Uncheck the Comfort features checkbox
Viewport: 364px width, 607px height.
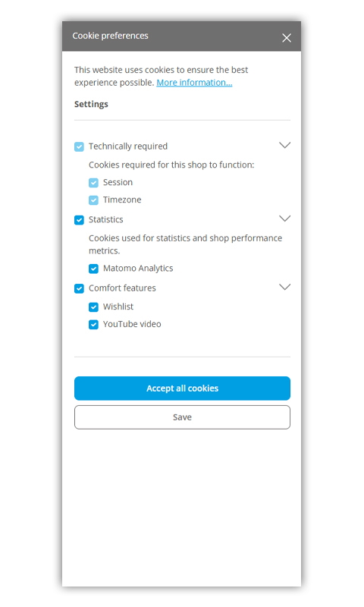[79, 288]
